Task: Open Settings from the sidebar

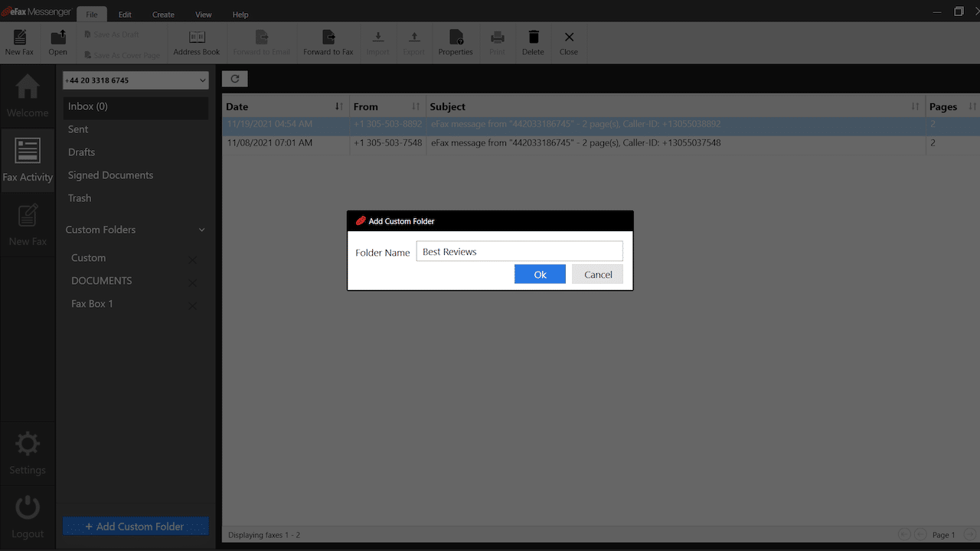Action: (x=28, y=453)
